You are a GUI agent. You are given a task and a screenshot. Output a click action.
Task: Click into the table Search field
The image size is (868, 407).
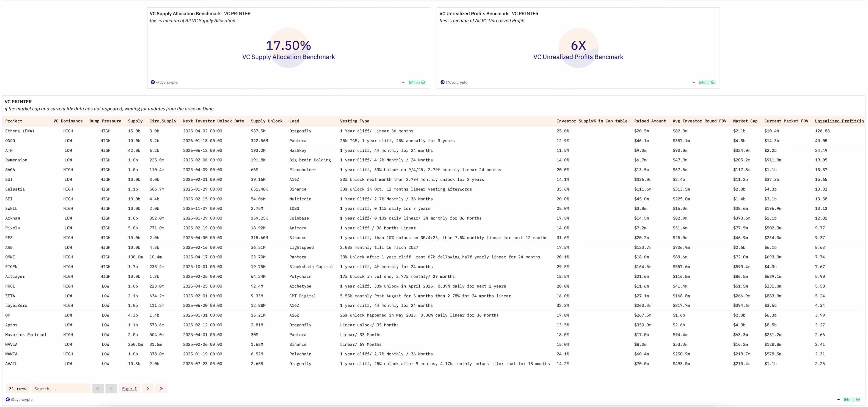[61, 389]
